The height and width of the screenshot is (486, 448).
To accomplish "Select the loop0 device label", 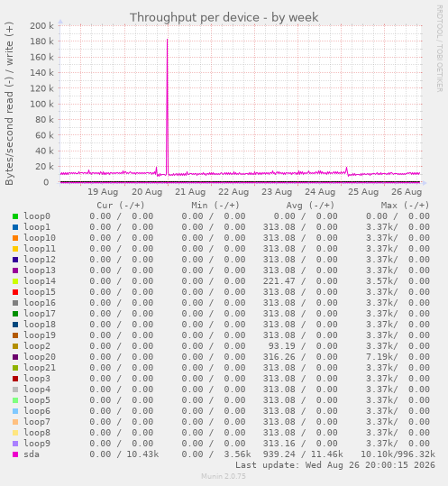I will point(37,216).
